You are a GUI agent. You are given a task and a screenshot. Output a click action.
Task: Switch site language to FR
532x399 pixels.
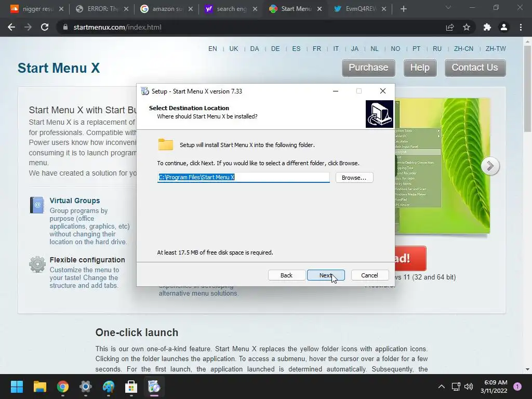317,48
